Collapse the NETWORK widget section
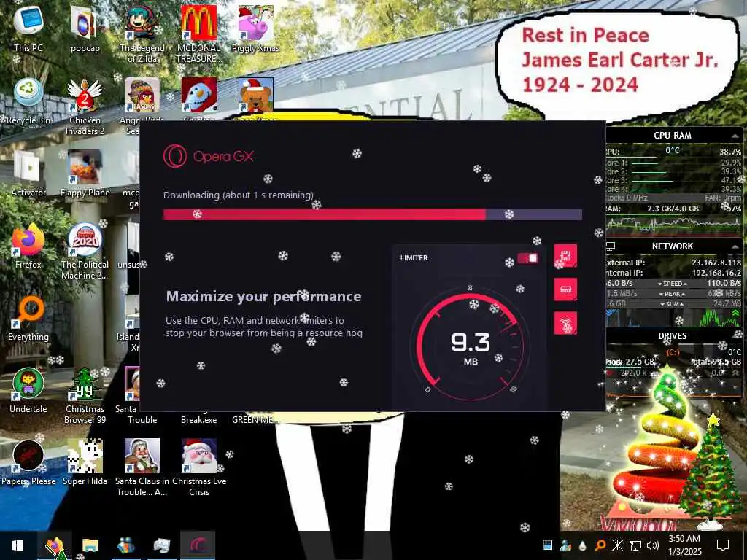 [734, 246]
